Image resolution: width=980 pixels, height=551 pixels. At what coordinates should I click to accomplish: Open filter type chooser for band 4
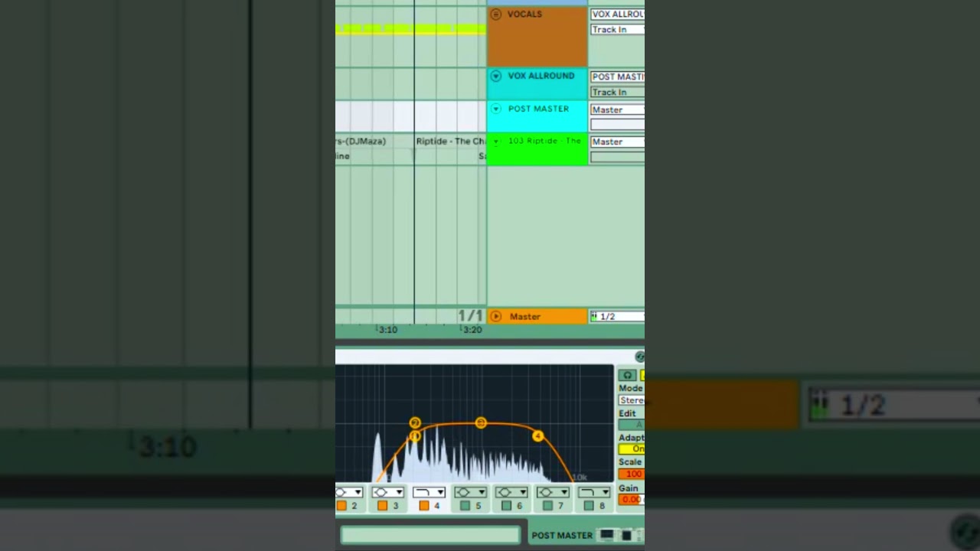coord(429,492)
